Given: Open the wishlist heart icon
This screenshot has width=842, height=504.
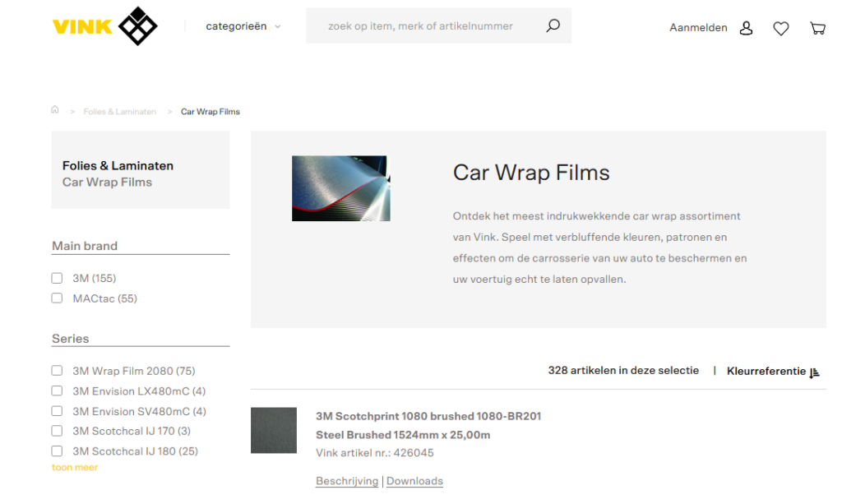Looking at the screenshot, I should coord(781,28).
